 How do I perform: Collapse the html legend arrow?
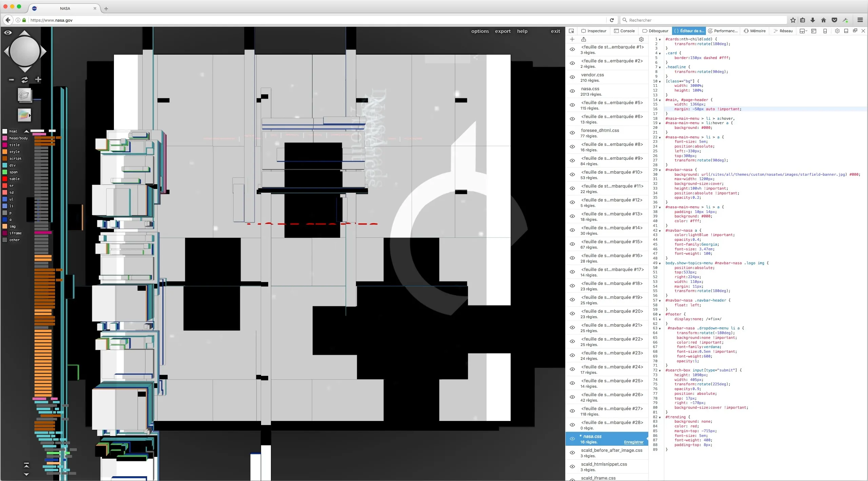point(26,131)
